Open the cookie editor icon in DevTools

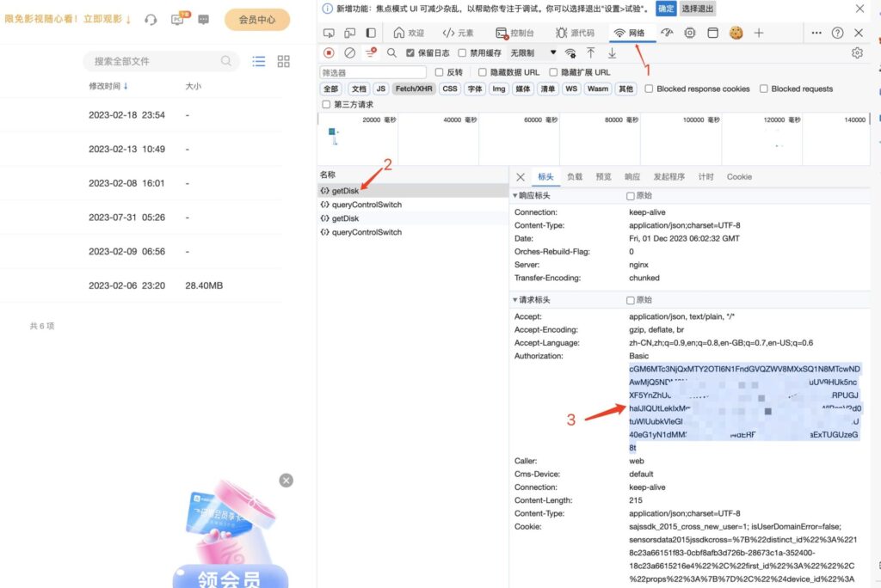click(x=736, y=33)
